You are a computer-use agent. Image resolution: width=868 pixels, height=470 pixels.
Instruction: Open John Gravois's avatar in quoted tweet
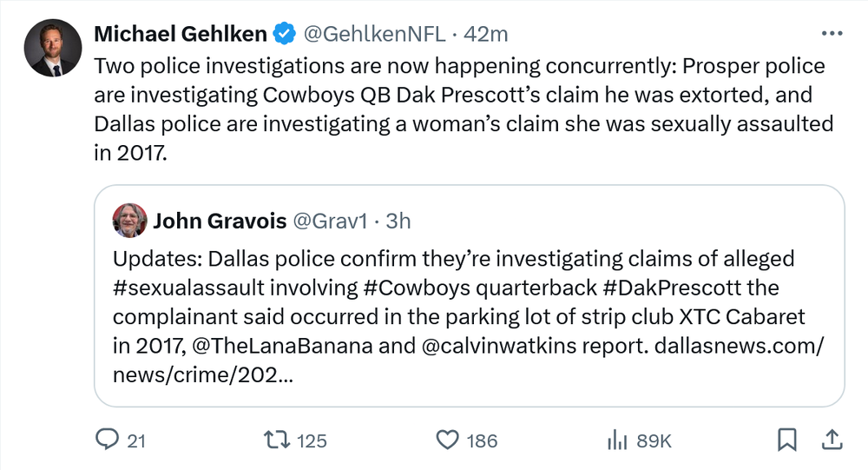tap(129, 221)
